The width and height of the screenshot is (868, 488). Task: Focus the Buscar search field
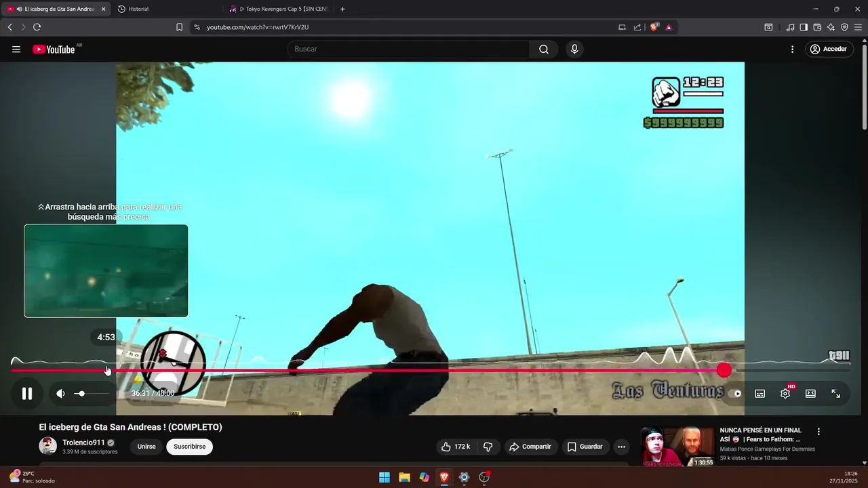[x=408, y=49]
